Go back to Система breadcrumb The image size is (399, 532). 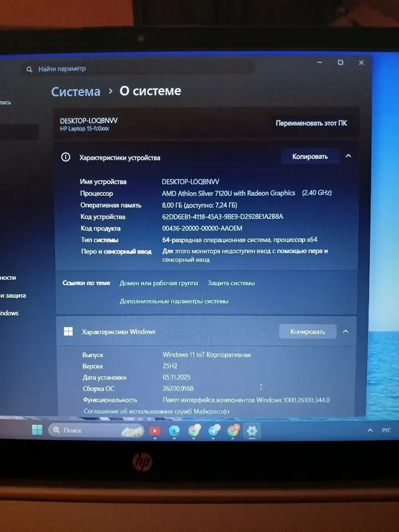click(x=76, y=92)
